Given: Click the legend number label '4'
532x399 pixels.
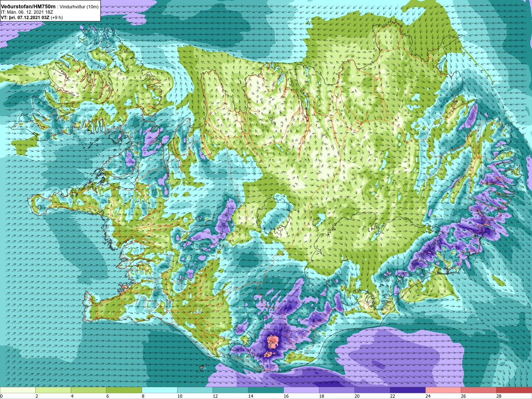Looking at the screenshot, I should pyautogui.click(x=72, y=397).
